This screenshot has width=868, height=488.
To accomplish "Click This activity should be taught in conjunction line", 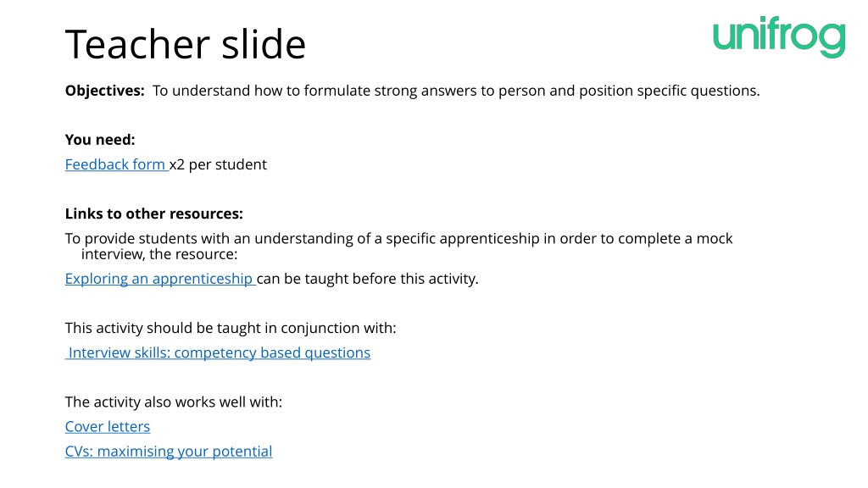I will (231, 328).
